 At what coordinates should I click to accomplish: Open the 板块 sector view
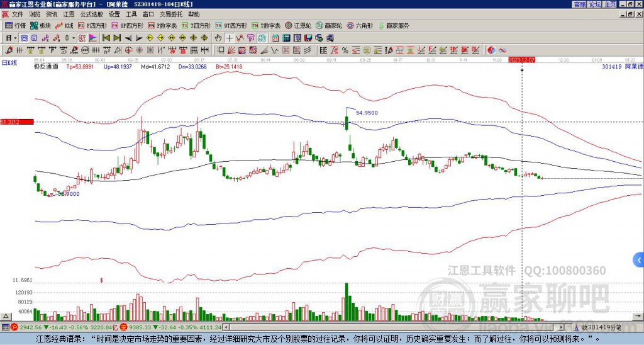click(x=40, y=26)
